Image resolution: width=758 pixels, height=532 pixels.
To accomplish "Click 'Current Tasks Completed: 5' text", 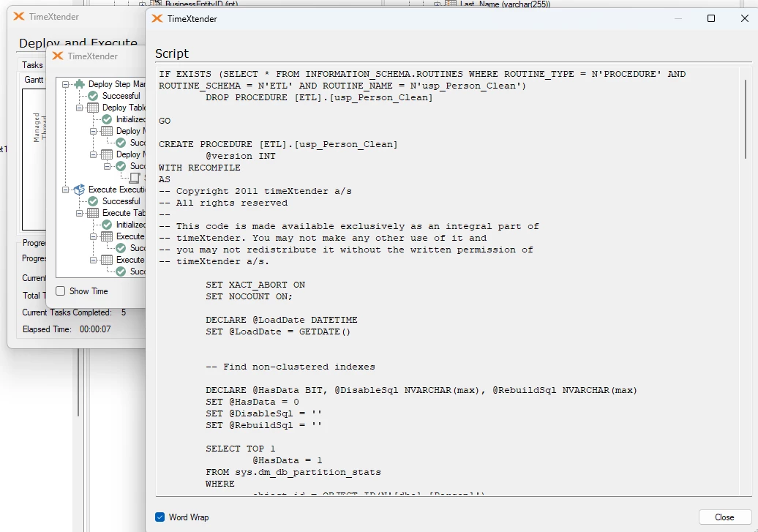I will pos(74,312).
